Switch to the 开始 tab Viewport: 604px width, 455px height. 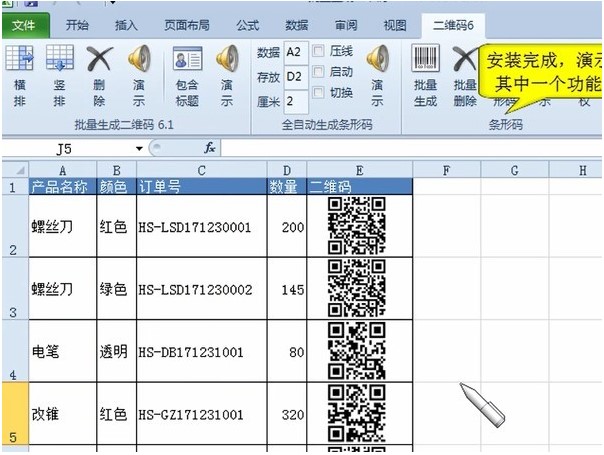tap(77, 25)
